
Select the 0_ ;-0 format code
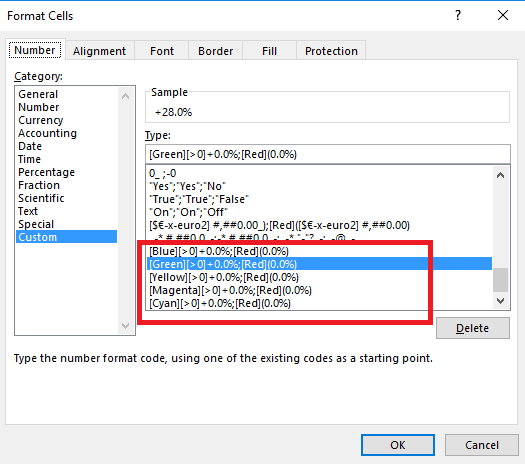320,173
